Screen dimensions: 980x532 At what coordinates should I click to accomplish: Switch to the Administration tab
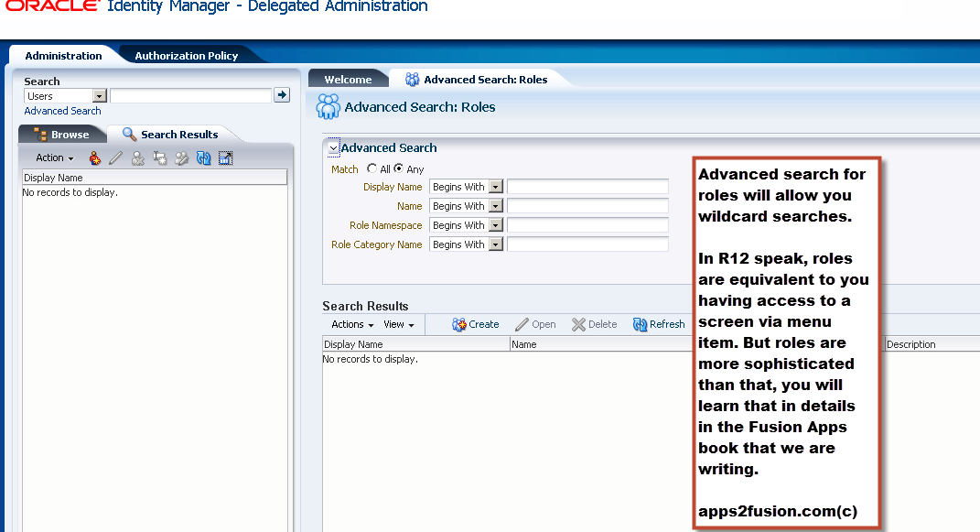(x=63, y=56)
